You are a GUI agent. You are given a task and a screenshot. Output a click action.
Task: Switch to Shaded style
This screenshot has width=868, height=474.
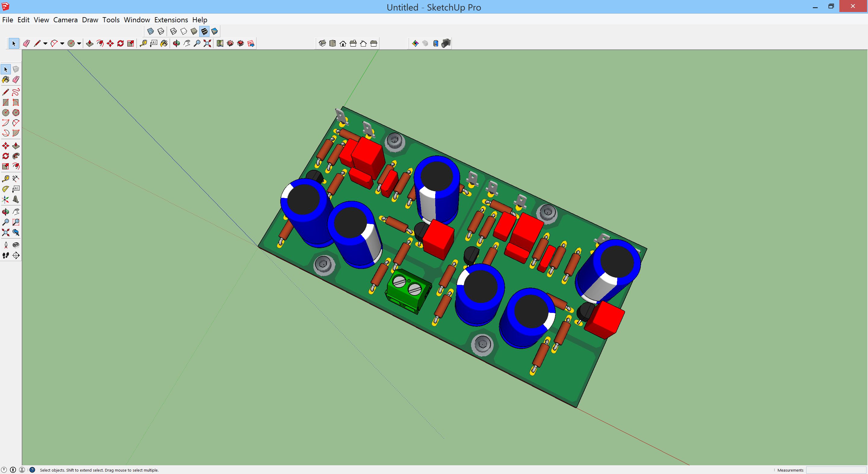[x=194, y=31]
